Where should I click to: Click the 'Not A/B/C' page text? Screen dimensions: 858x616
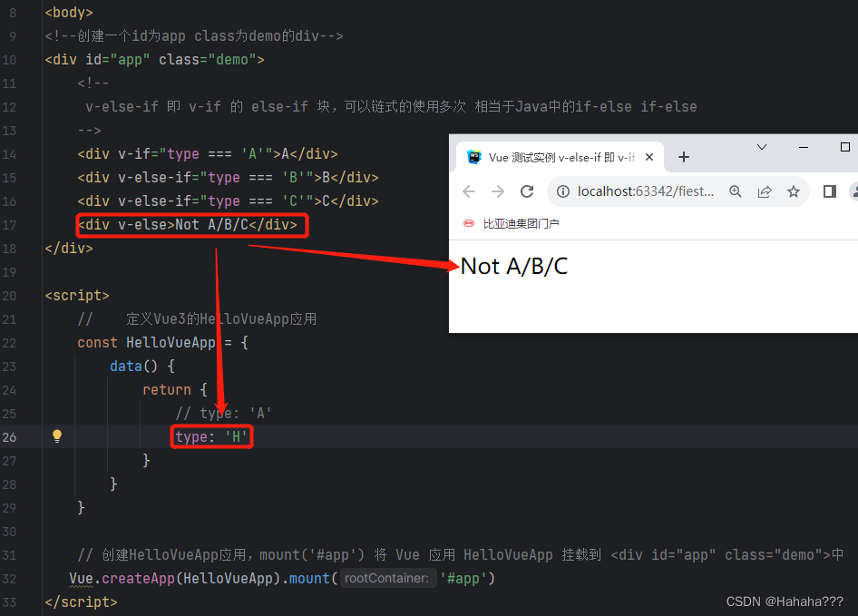pos(514,267)
